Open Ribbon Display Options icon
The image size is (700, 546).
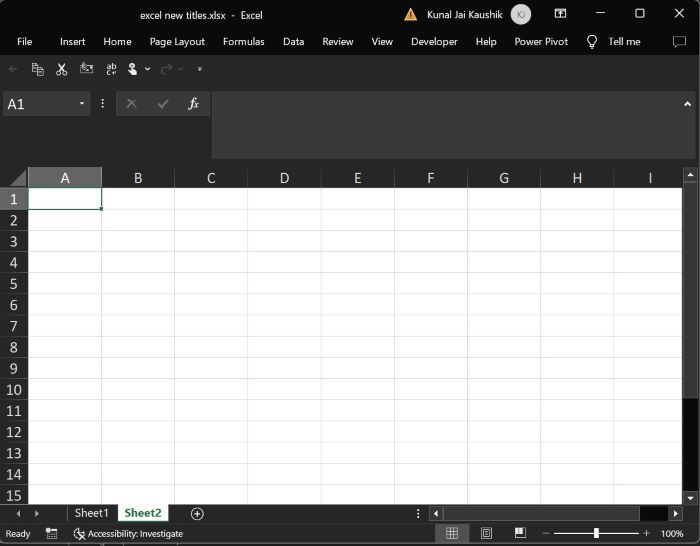pyautogui.click(x=560, y=13)
